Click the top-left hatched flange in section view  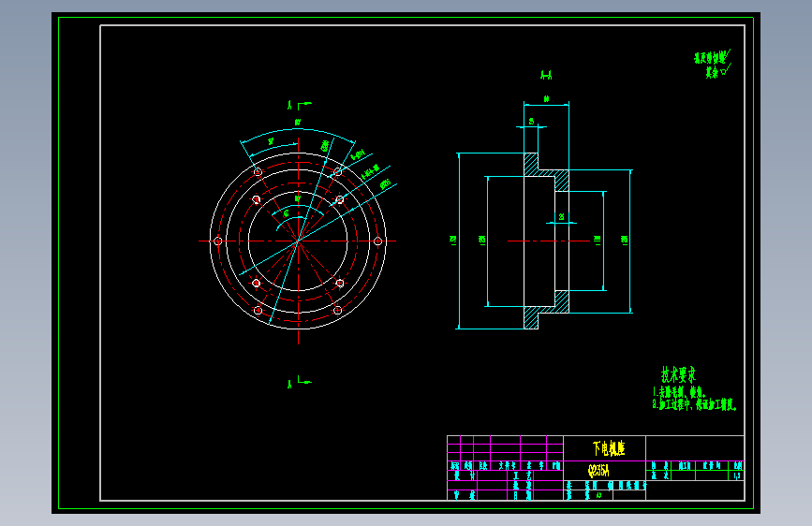coord(531,165)
